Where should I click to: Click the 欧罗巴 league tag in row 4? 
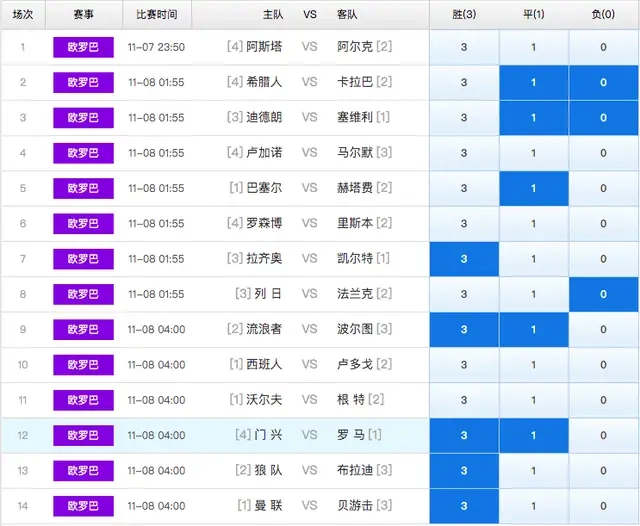pos(83,153)
